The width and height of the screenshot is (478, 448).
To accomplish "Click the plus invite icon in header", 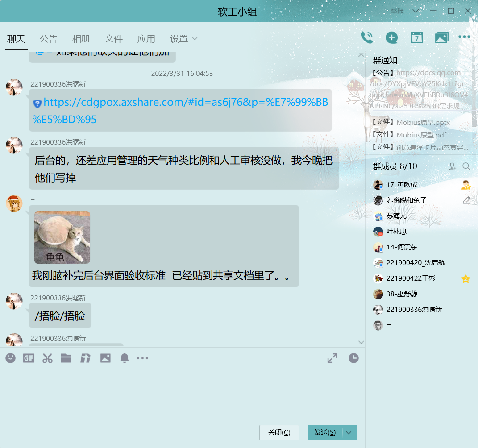I will 392,38.
